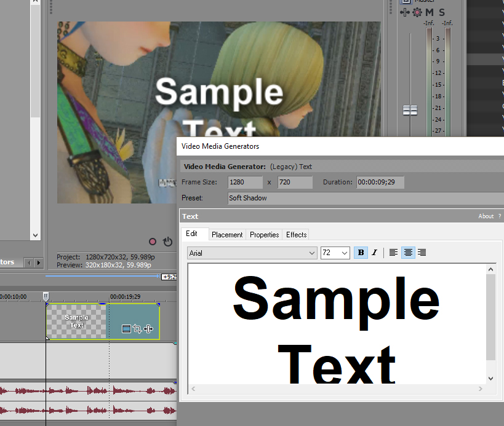Screen dimensions: 504x426
Task: Click the text editor's horizontal scroll right arrow
Action: click(481, 389)
